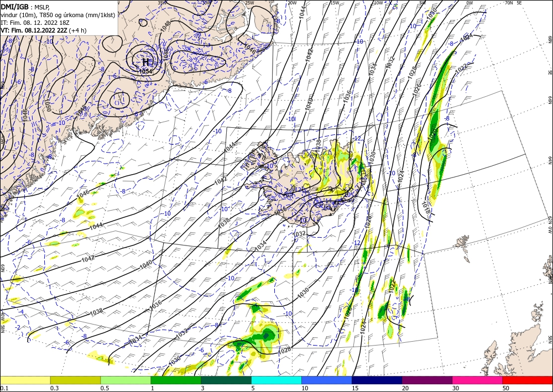Click the 1054 pressure value label

(145, 71)
